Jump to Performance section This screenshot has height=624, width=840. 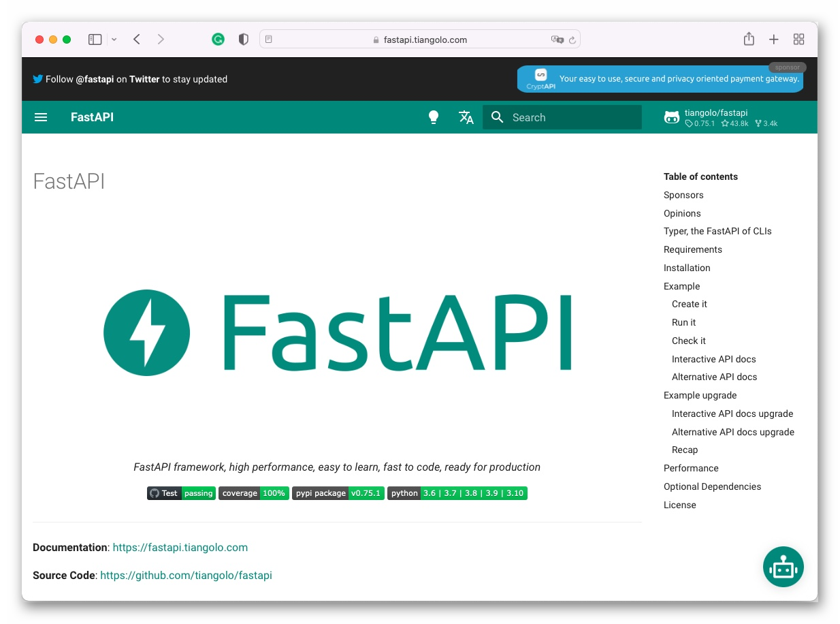[691, 468]
